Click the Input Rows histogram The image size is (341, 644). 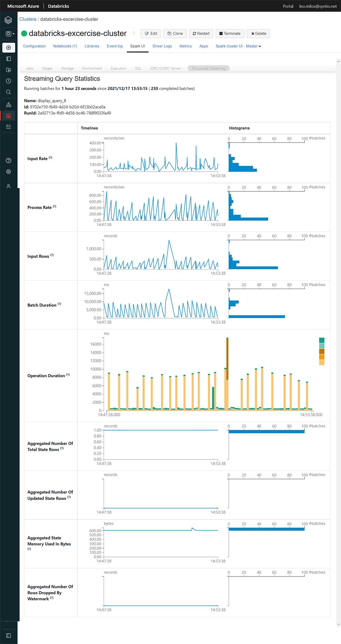point(266,254)
